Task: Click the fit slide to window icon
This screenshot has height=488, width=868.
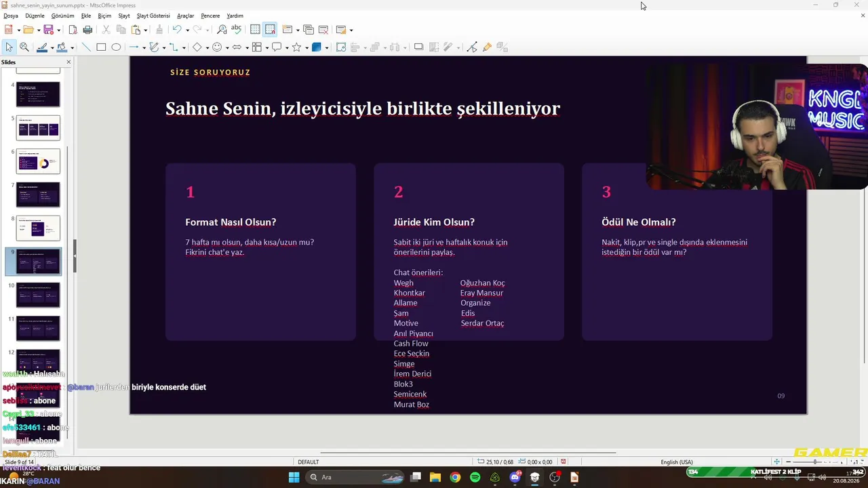Action: [x=777, y=462]
